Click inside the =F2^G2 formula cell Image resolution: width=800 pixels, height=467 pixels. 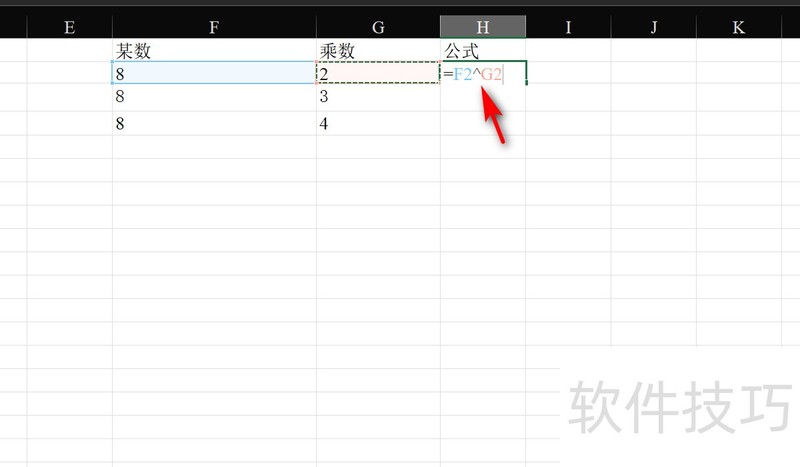pos(483,73)
